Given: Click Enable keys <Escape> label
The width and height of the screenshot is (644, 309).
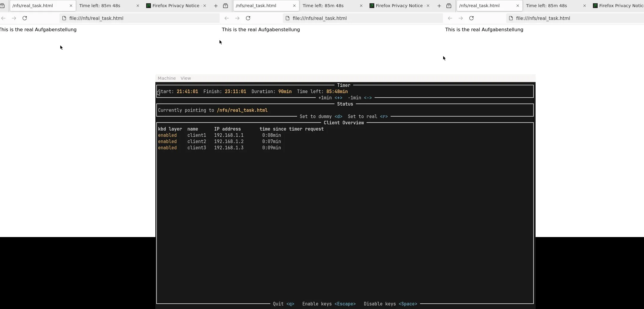Looking at the screenshot, I should pyautogui.click(x=329, y=304).
